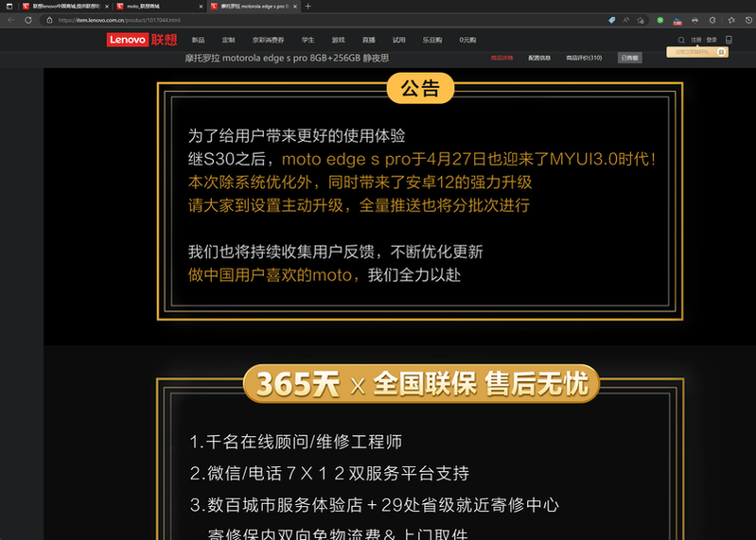The height and width of the screenshot is (540, 756).
Task: Reload the page with the refresh icon
Action: tap(28, 20)
